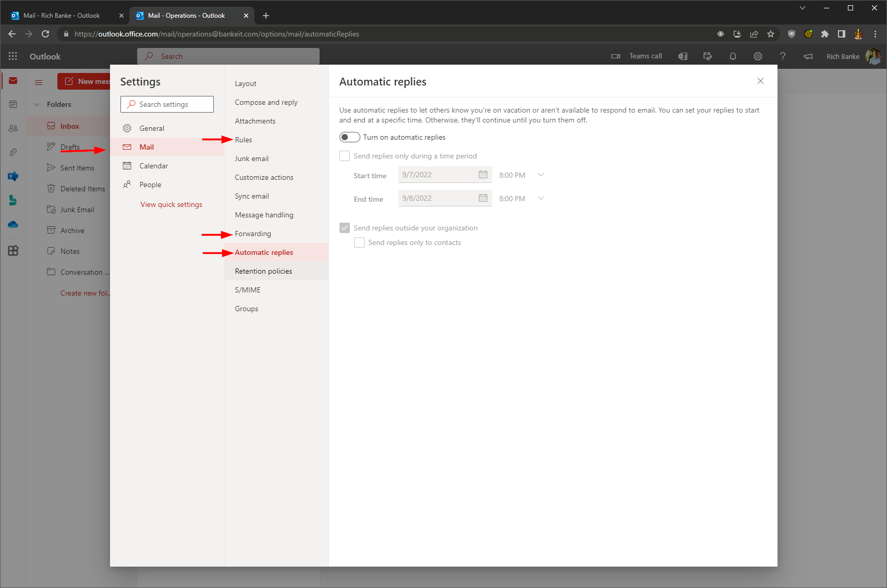This screenshot has width=887, height=588.
Task: Open the What's New megaphone icon
Action: click(x=808, y=56)
